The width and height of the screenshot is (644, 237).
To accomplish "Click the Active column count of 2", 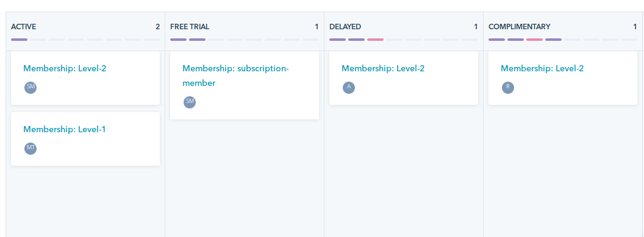I will point(158,27).
